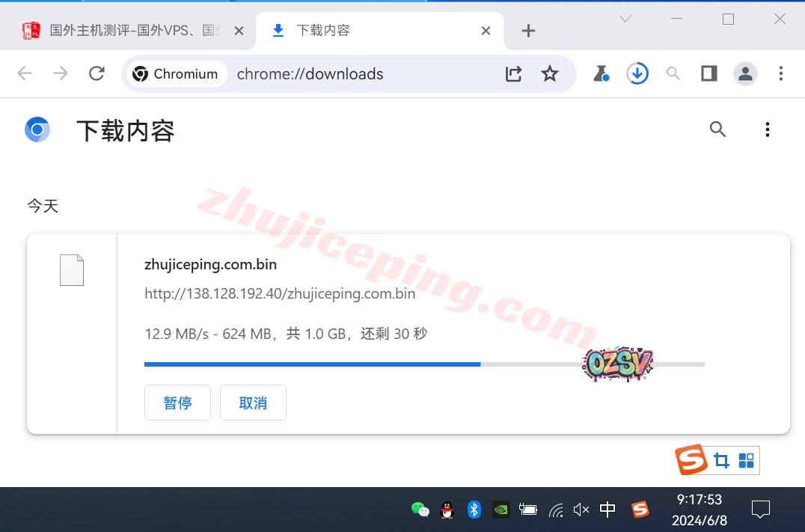
Task: Switch to the 国外主机测评 tab
Action: (x=135, y=31)
